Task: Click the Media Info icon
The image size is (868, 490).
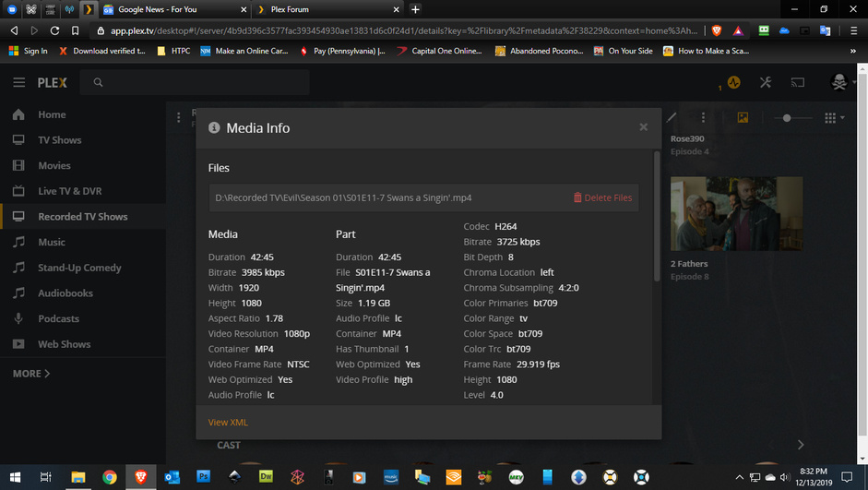Action: click(214, 128)
